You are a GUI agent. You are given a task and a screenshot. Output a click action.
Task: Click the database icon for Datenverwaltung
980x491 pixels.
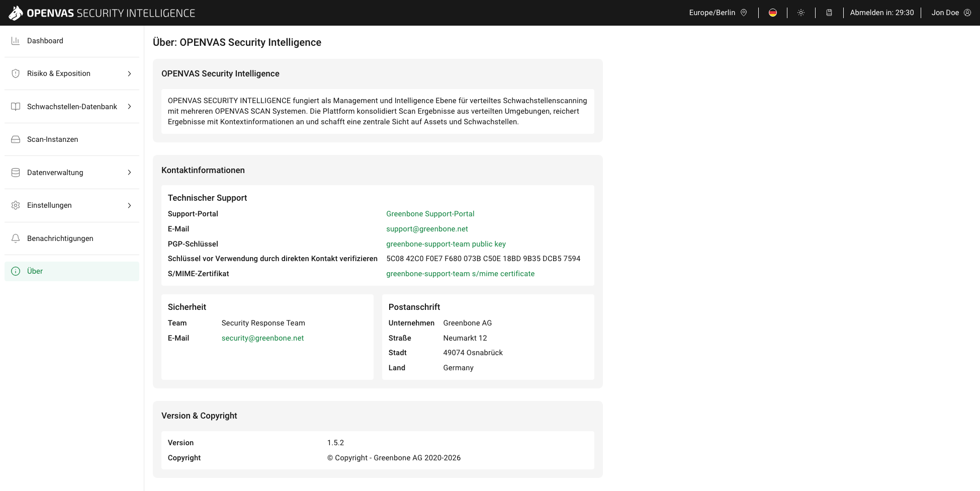coord(16,173)
